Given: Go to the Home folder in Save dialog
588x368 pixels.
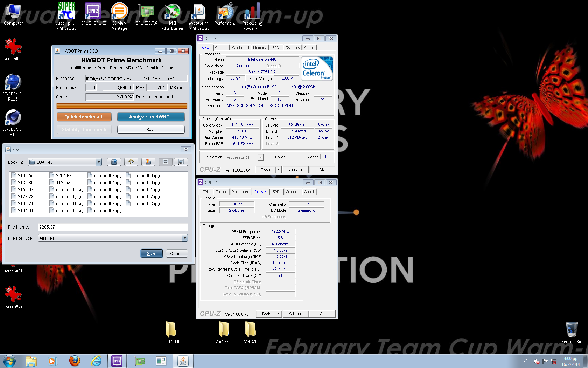Looking at the screenshot, I should pyautogui.click(x=131, y=162).
